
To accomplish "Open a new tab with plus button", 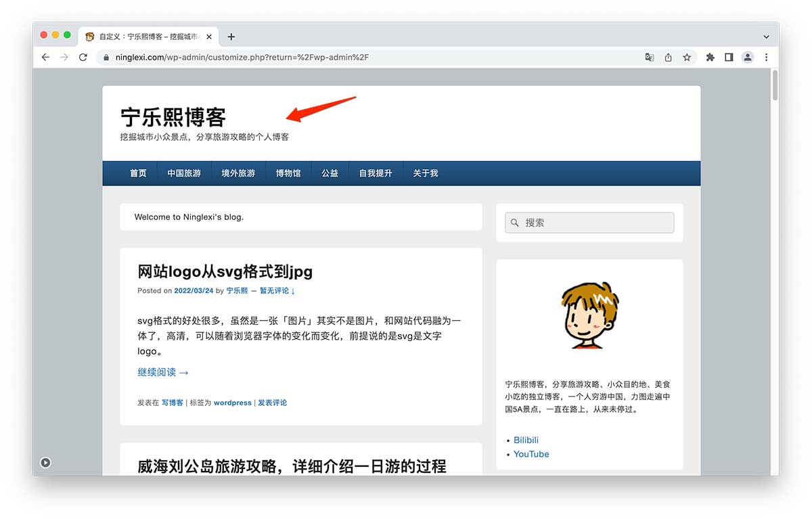I will click(231, 37).
